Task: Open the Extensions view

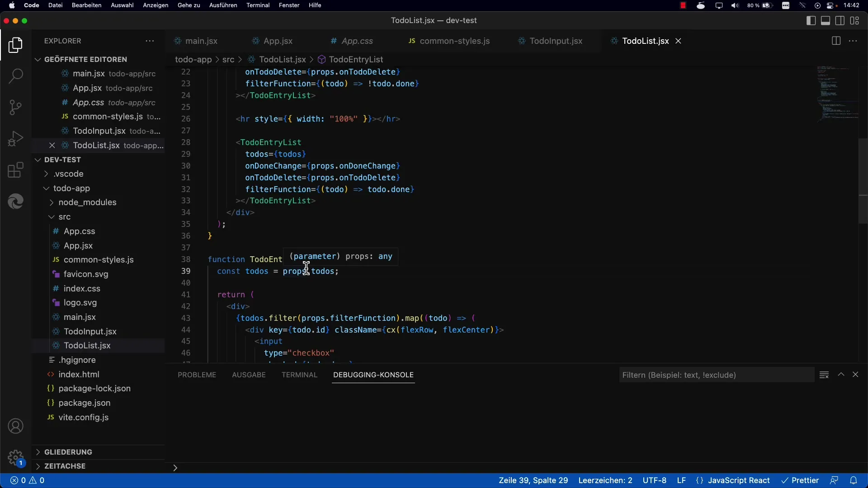Action: [15, 170]
